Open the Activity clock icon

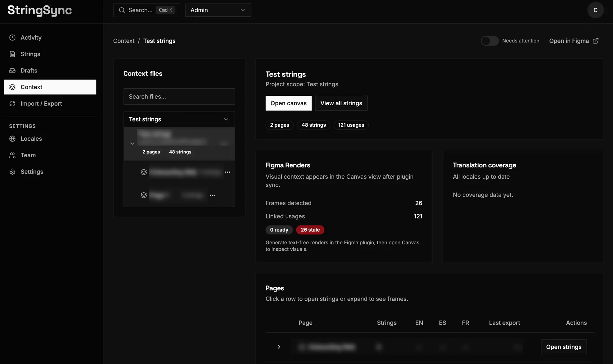click(x=12, y=38)
